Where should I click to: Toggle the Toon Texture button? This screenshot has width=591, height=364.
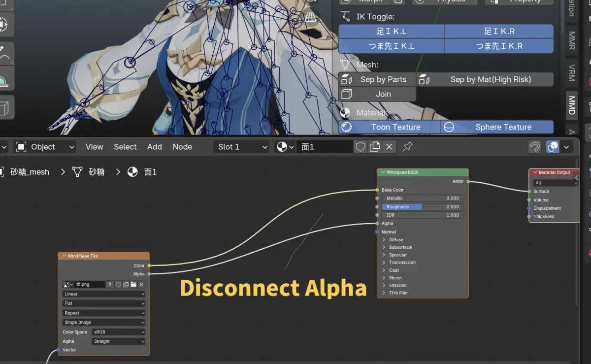click(389, 127)
